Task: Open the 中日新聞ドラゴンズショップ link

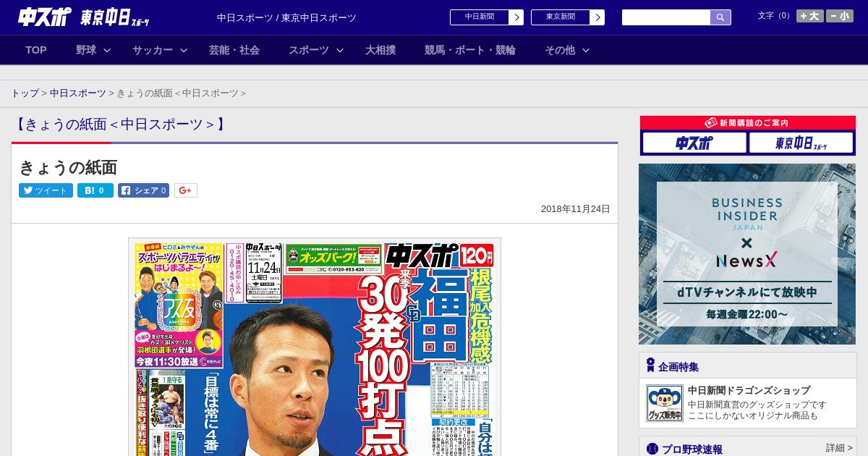Action: point(749,390)
